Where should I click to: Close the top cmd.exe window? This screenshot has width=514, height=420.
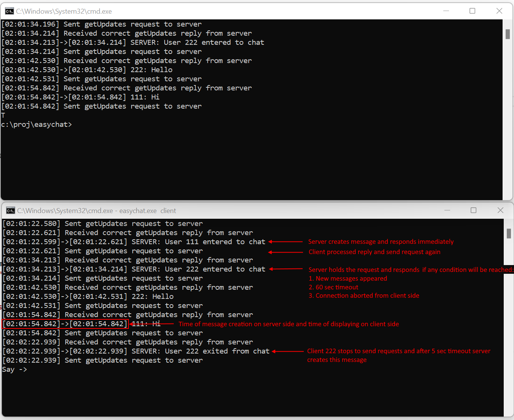click(x=500, y=11)
